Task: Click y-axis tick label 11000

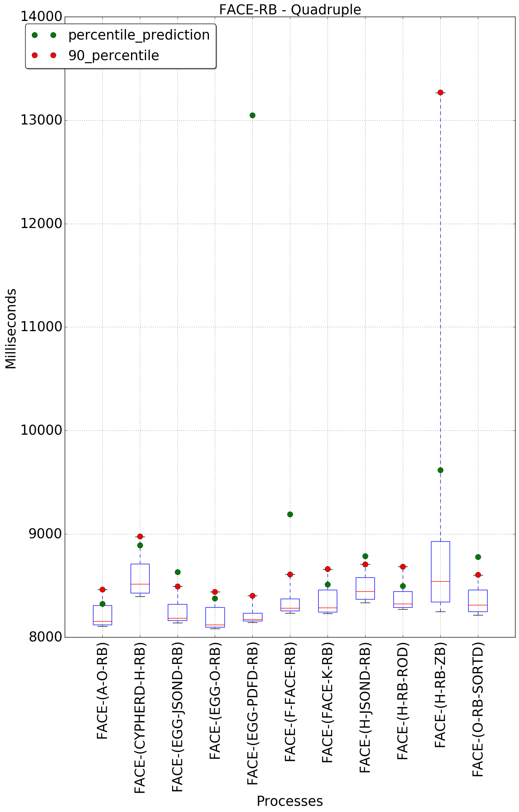Action: 41,327
